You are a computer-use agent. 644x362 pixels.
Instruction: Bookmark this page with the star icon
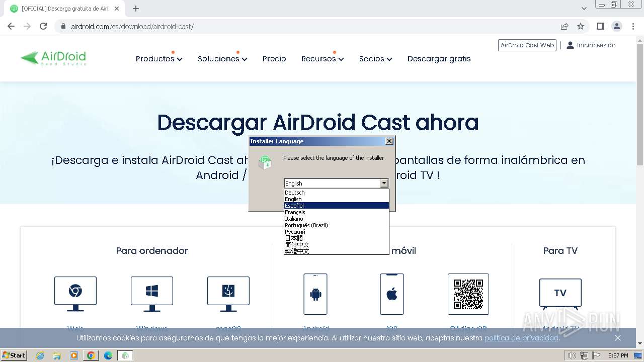(581, 26)
